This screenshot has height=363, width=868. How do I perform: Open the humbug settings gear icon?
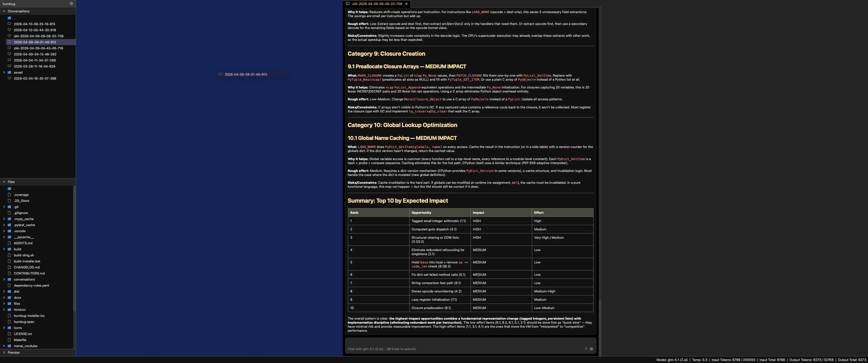71,4
